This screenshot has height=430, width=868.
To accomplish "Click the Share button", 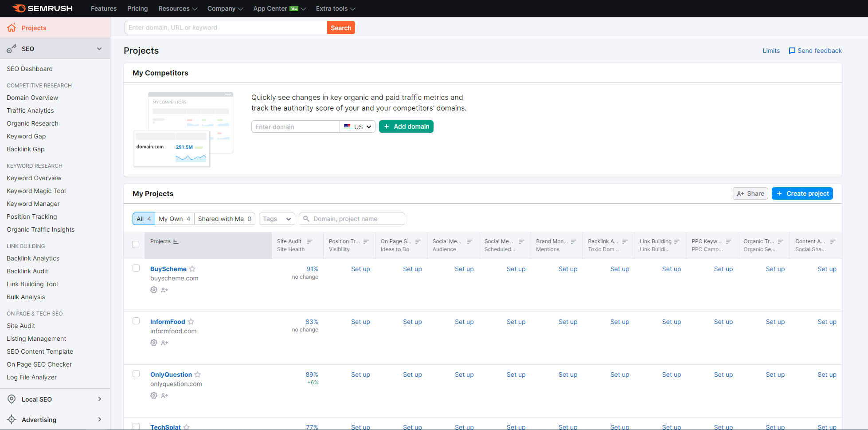I will coord(751,193).
